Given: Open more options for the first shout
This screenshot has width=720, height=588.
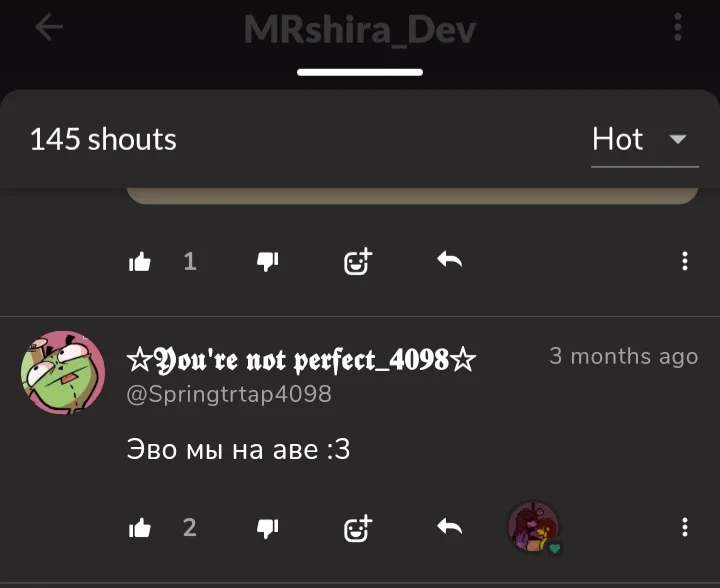Looking at the screenshot, I should (x=685, y=261).
